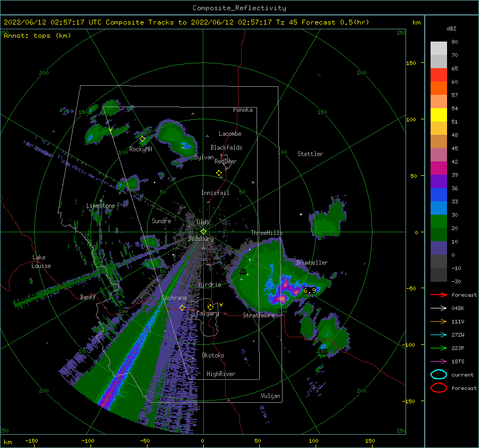Click the Banff label
Image resolution: width=479 pixels, height=448 pixels.
[88, 297]
